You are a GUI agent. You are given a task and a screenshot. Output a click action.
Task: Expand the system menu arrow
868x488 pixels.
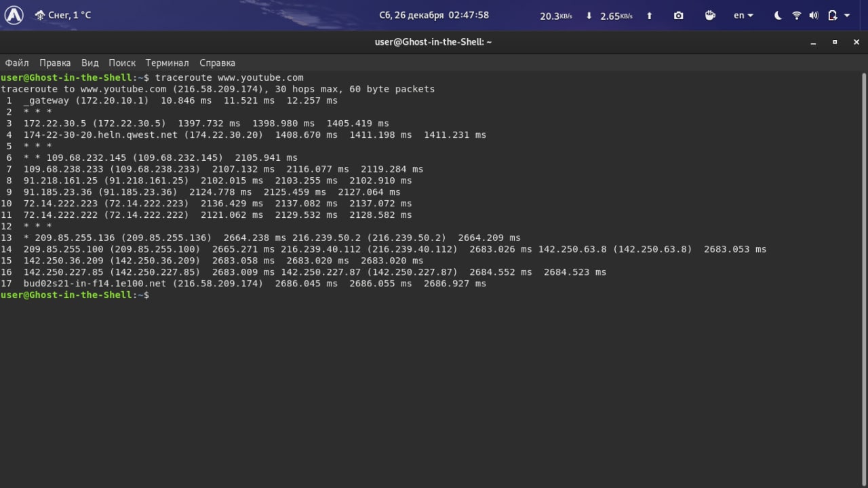point(848,16)
